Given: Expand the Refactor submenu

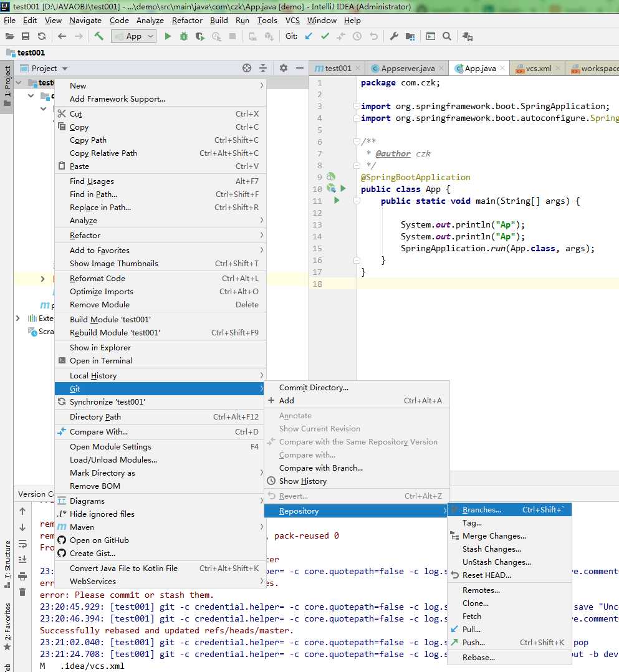Looking at the screenshot, I should [x=160, y=235].
